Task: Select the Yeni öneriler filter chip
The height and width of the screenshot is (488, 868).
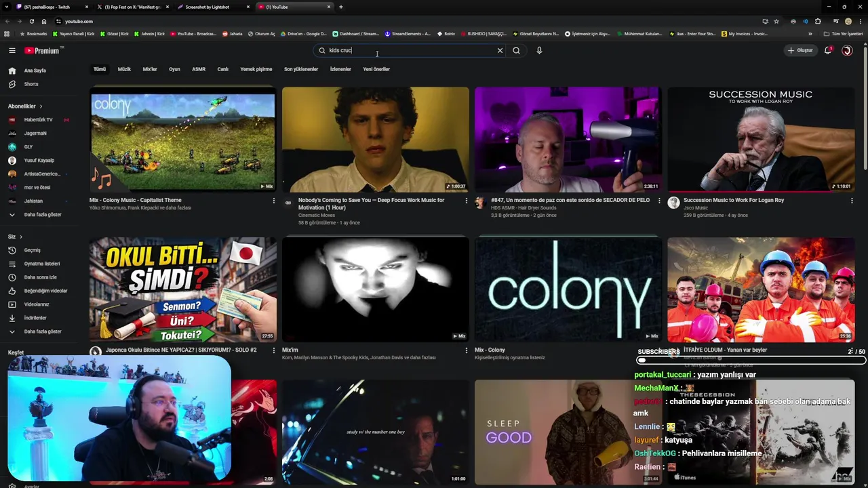Action: tap(376, 69)
